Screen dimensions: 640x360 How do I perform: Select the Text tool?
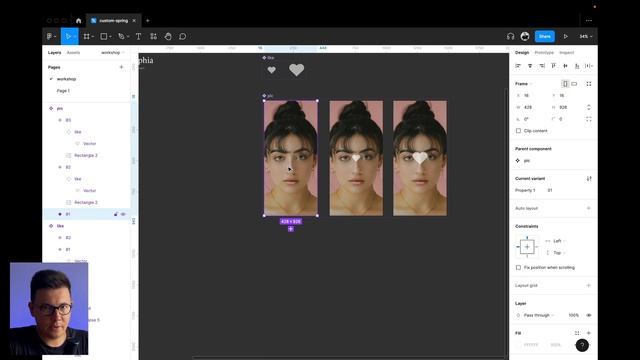click(x=138, y=36)
